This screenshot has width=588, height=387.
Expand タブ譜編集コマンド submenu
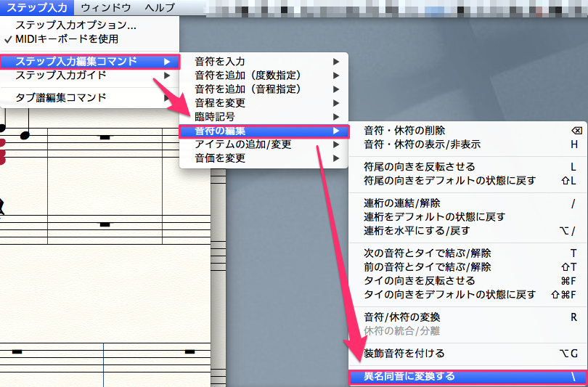tap(89, 97)
